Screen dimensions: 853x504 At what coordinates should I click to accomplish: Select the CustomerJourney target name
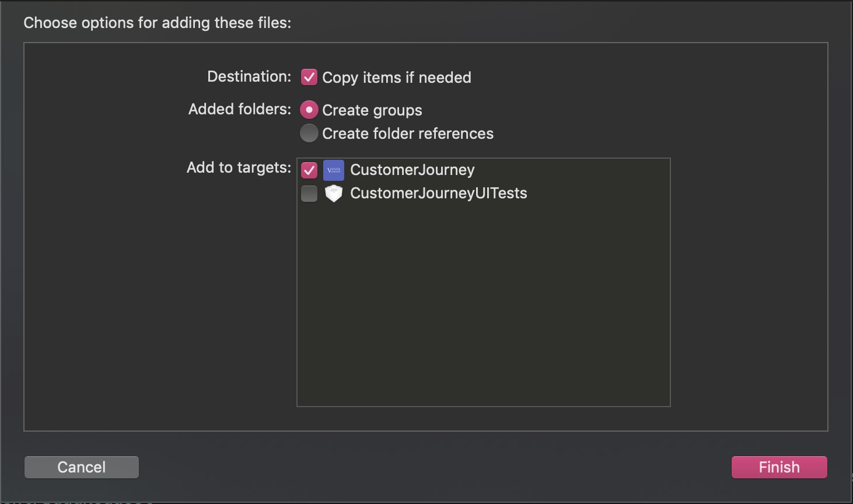click(x=412, y=170)
